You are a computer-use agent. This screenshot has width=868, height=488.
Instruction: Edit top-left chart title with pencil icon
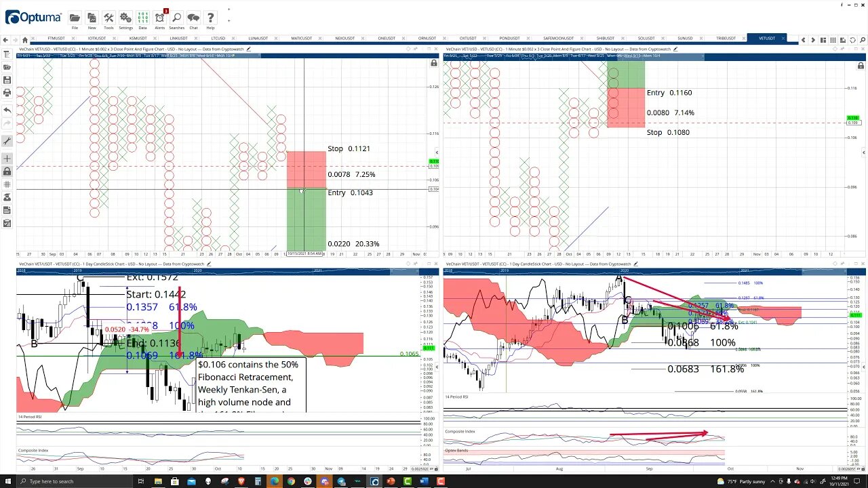pos(249,49)
